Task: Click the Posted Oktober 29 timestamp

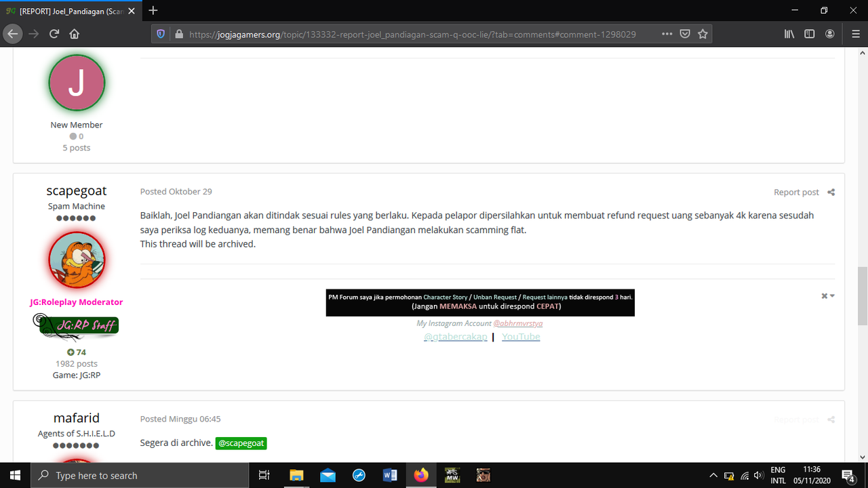Action: coord(176,192)
